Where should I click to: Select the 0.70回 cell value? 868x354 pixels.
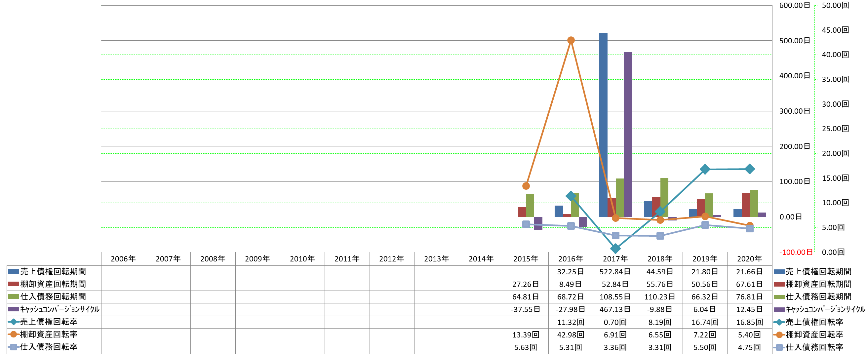tap(615, 322)
